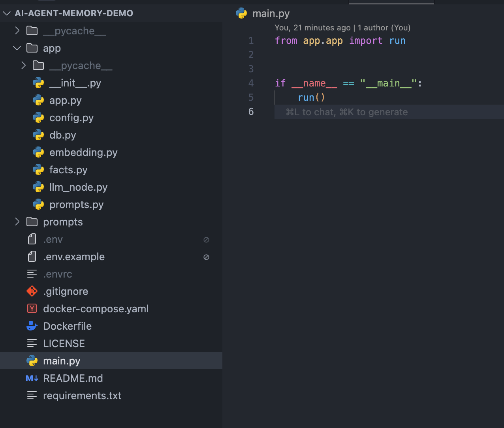Click the text-file icon beside requirements.txt
The height and width of the screenshot is (428, 504).
click(32, 396)
